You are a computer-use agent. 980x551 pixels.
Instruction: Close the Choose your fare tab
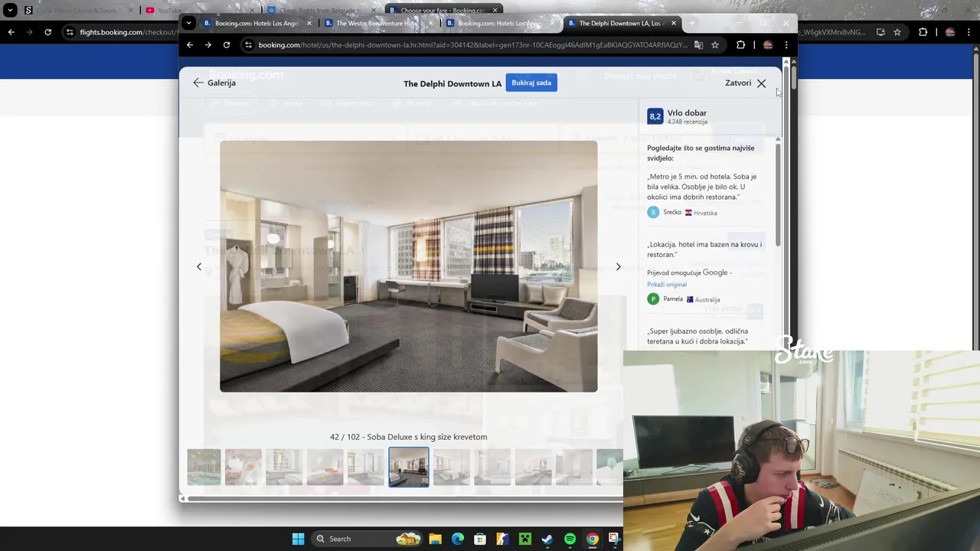click(495, 10)
